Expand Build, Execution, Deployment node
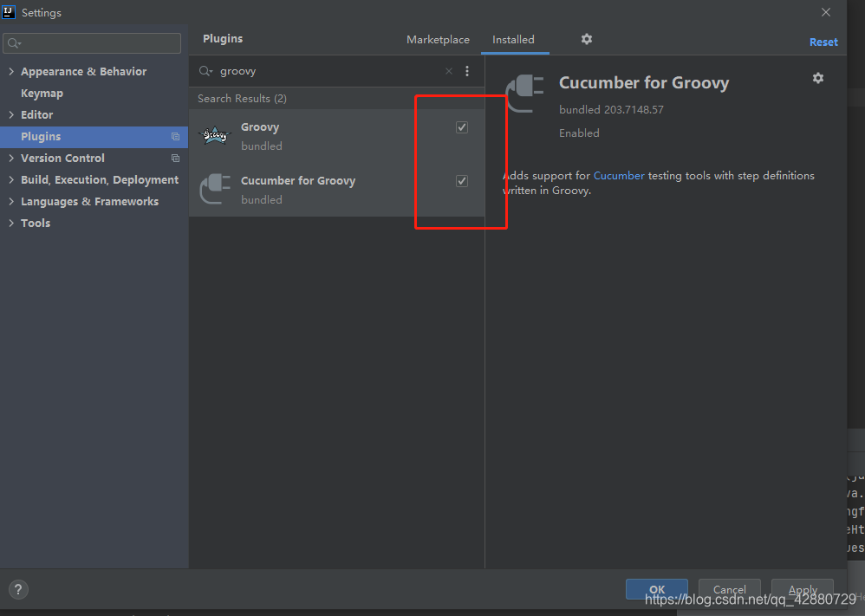865x616 pixels. pos(11,180)
